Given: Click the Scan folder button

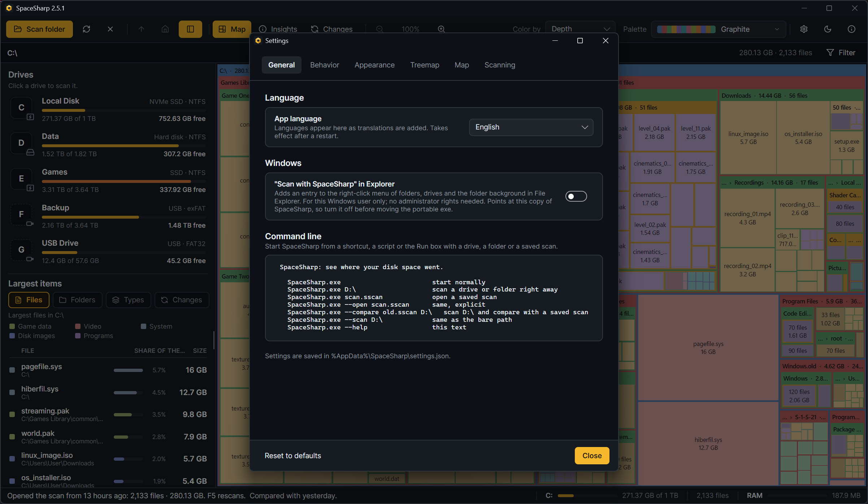Looking at the screenshot, I should (39, 29).
